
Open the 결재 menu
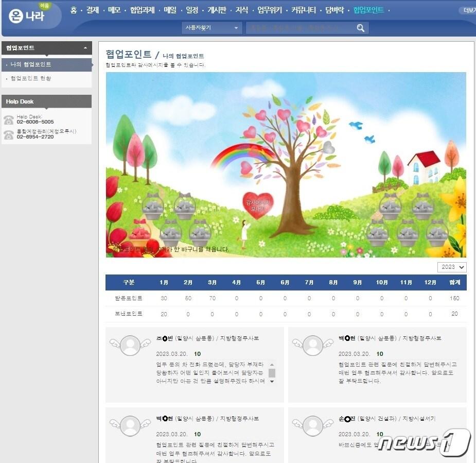click(x=93, y=10)
